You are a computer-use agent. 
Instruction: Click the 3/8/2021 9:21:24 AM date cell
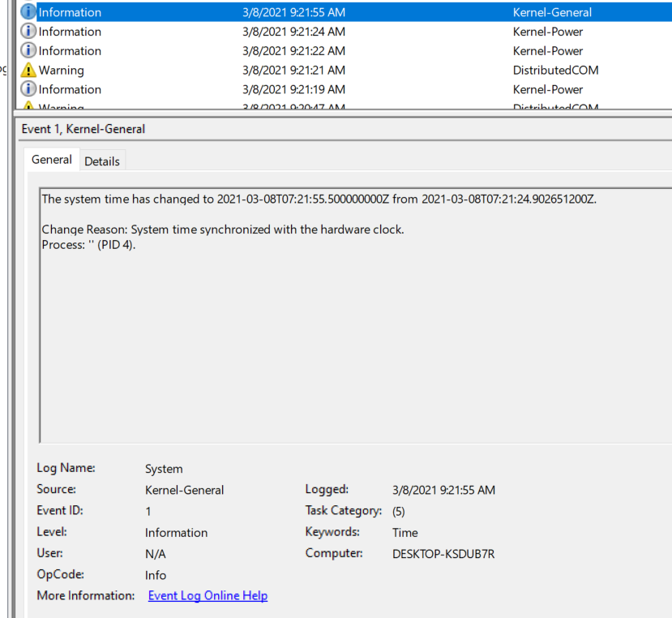click(x=293, y=32)
